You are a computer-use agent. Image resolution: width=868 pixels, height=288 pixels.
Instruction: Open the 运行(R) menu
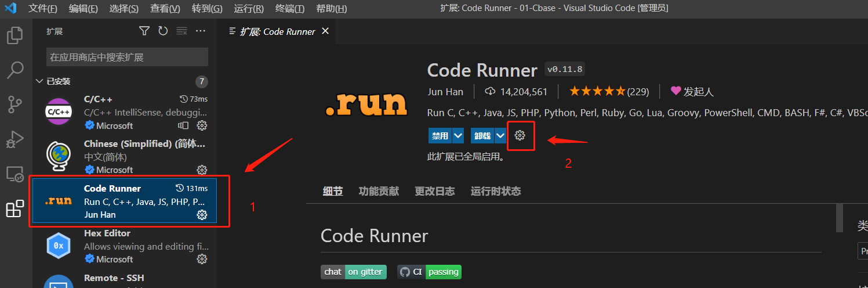[249, 9]
